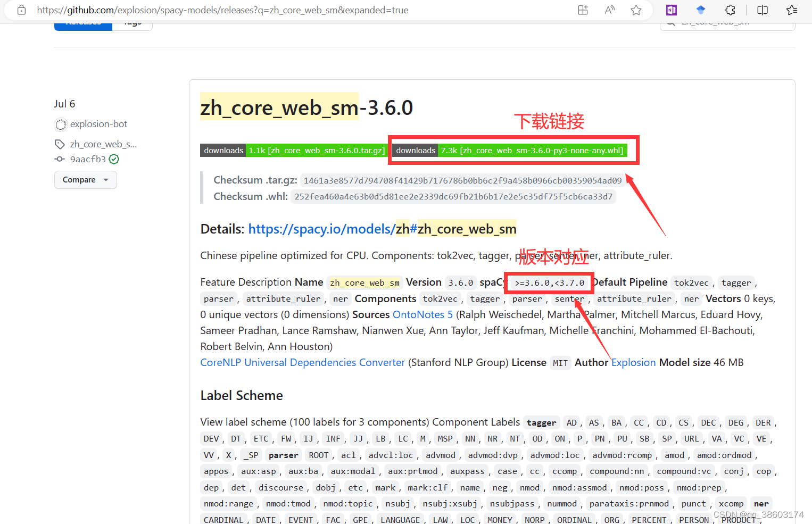Click the parataxis:prnmod label
This screenshot has width=812, height=524.
point(629,504)
